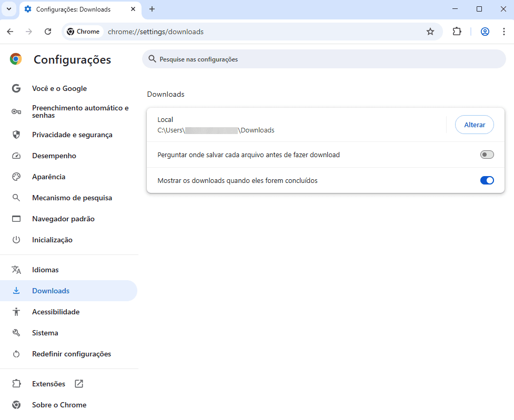
Task: Open the tab search dropdown arrow
Action: (9, 9)
